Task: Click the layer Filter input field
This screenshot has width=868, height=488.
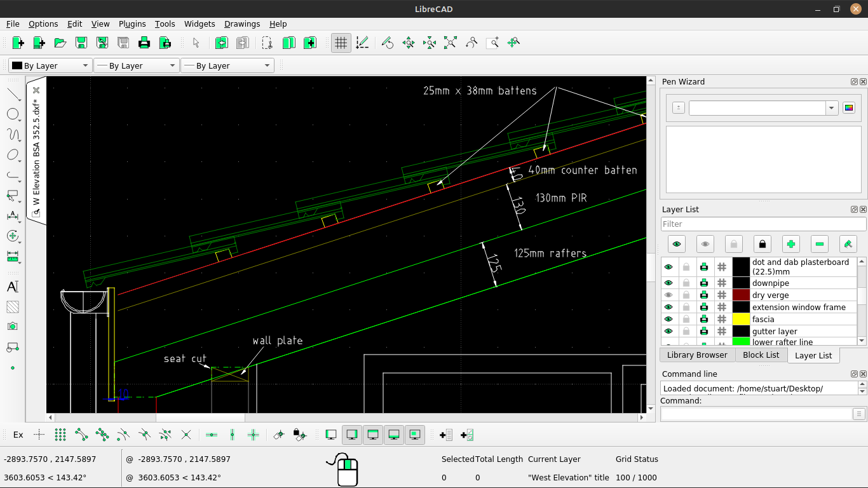Action: click(x=763, y=224)
